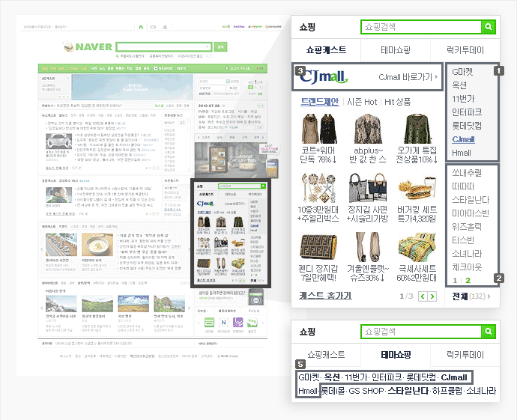Click the green search icon in the top shopping panel
The image size is (517, 420).
[x=489, y=28]
